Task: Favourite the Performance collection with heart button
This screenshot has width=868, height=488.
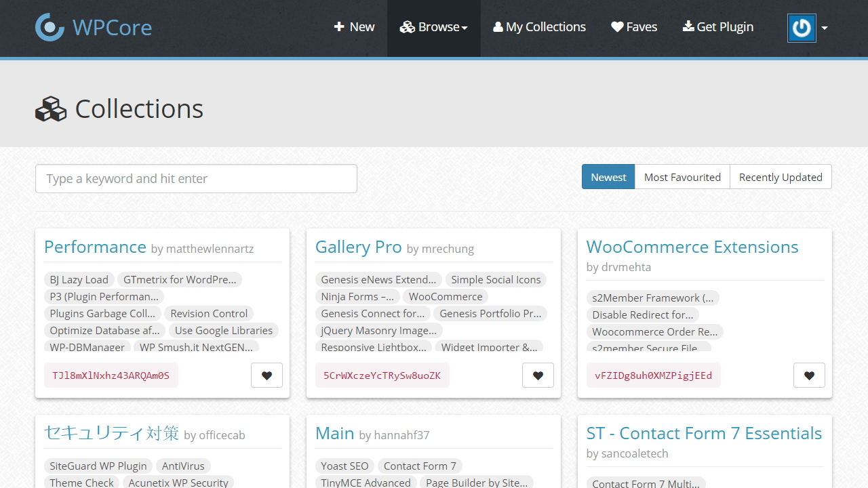Action: coord(267,375)
